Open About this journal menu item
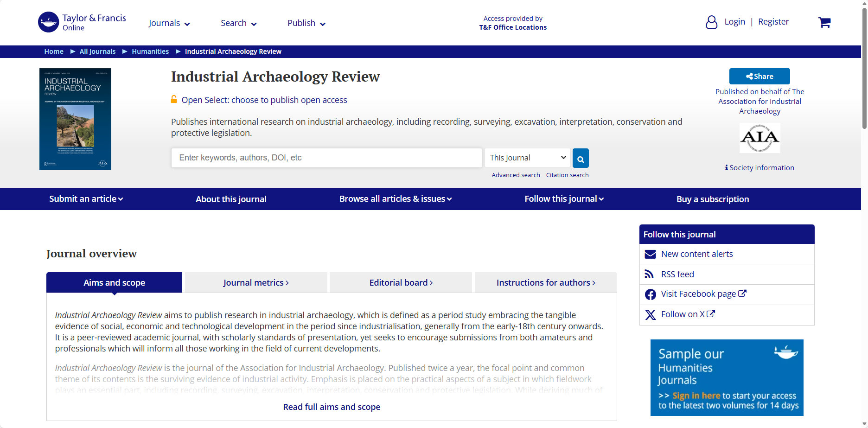The height and width of the screenshot is (428, 868). (231, 199)
